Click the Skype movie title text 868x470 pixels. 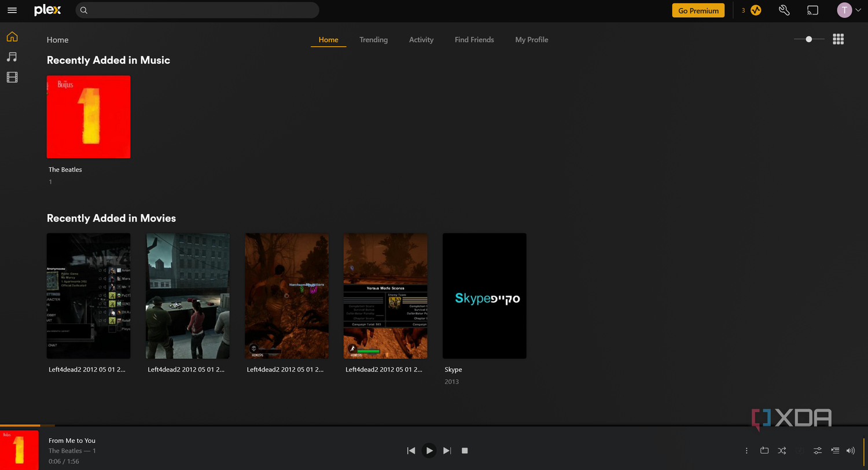(x=453, y=369)
